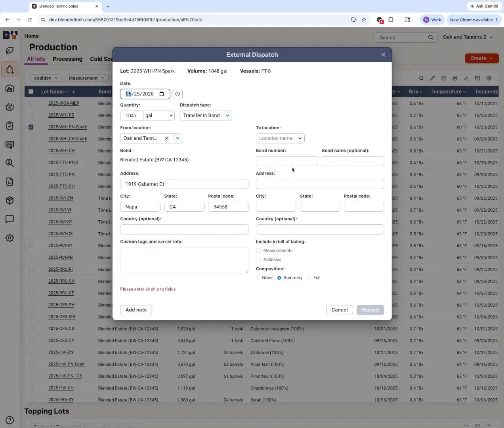
Task: Check the 2025-WOA-MER row checkbox
Action: click(x=31, y=103)
